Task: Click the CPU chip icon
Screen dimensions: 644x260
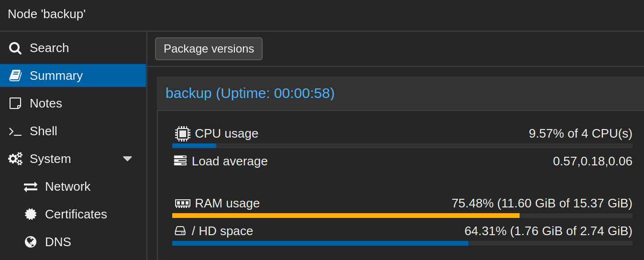Action: tap(182, 134)
